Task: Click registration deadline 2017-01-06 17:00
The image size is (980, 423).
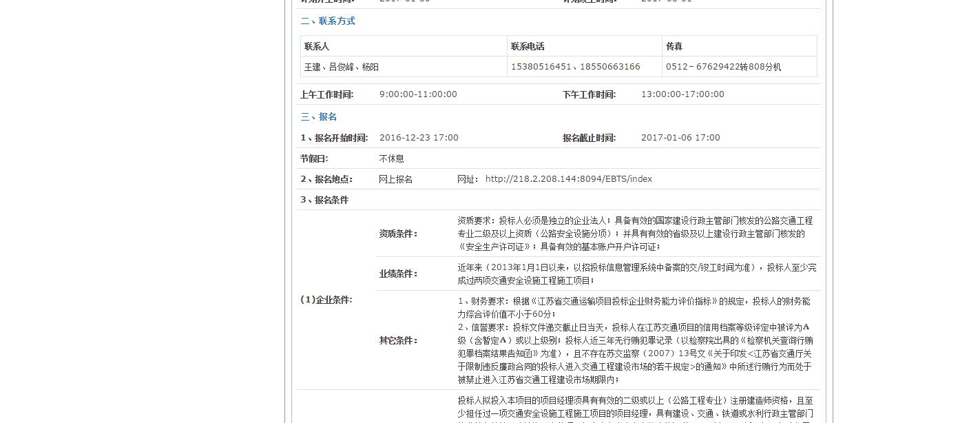Action: (680, 138)
